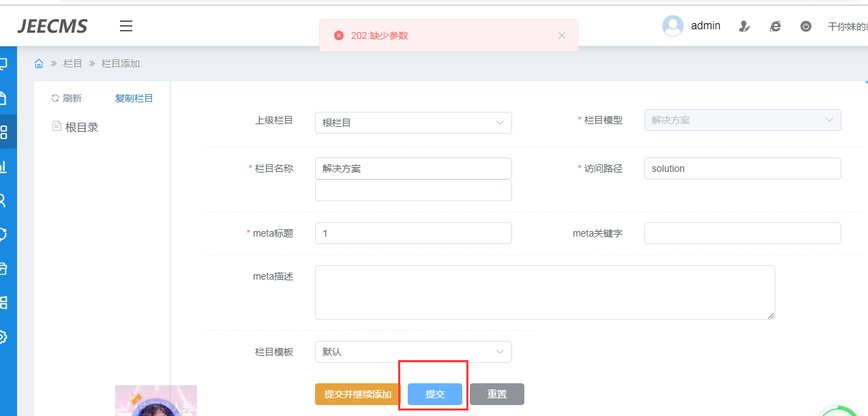
Task: Open the statistics bar chart sidebar icon
Action: [3, 166]
